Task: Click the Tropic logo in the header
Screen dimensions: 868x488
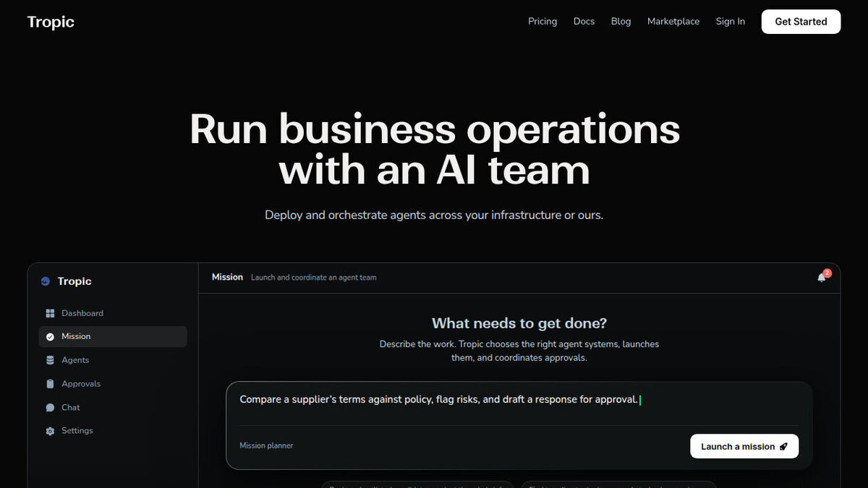Action: [x=51, y=22]
